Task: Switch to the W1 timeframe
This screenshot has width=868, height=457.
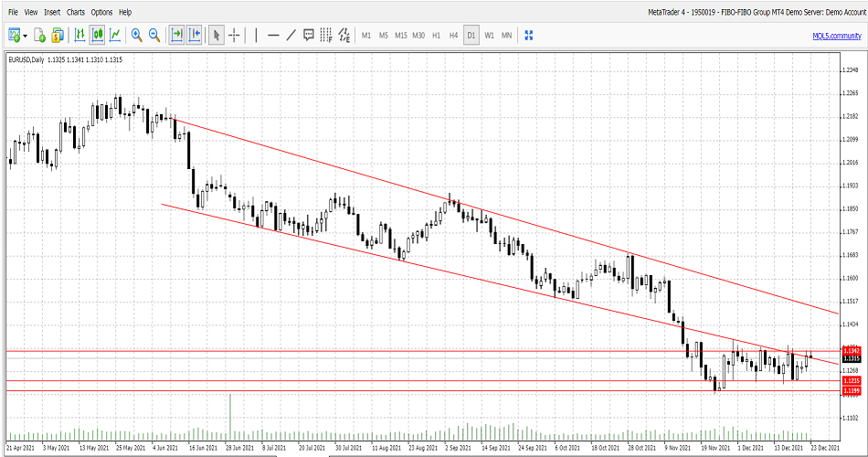Action: (x=489, y=35)
